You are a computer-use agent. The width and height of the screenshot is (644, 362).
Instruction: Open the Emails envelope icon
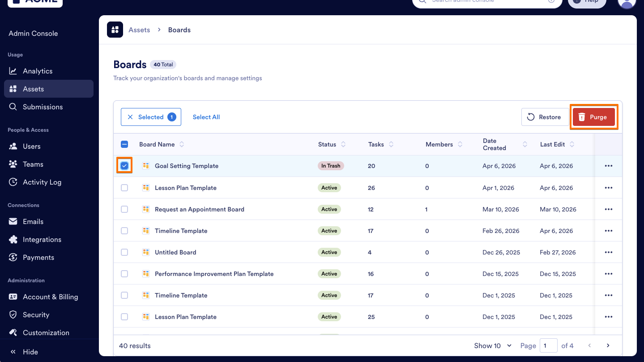(14, 221)
